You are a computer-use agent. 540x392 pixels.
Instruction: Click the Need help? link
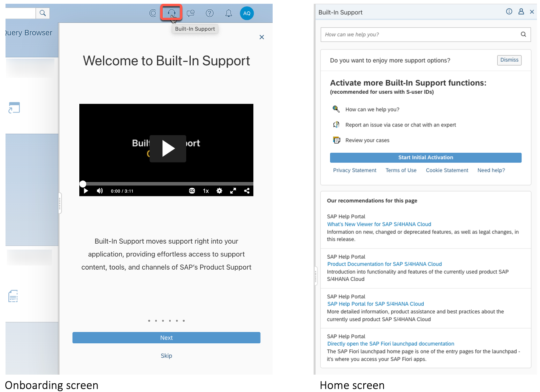click(491, 170)
